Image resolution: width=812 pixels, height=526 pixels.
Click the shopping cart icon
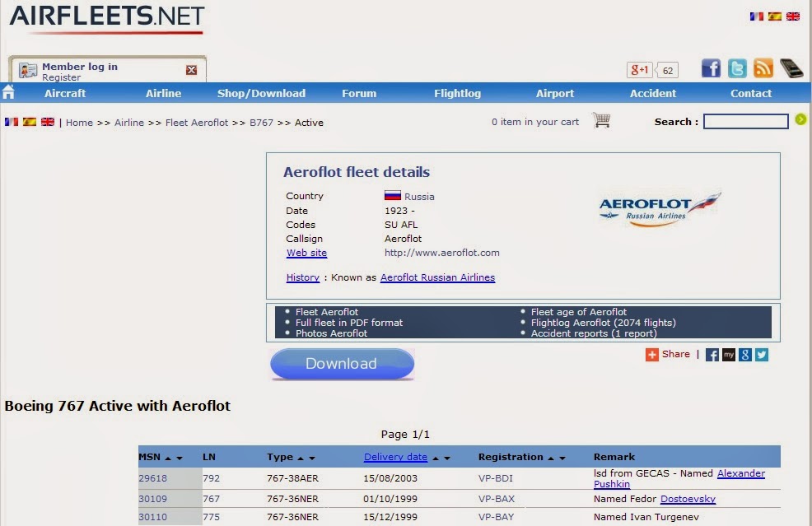601,120
